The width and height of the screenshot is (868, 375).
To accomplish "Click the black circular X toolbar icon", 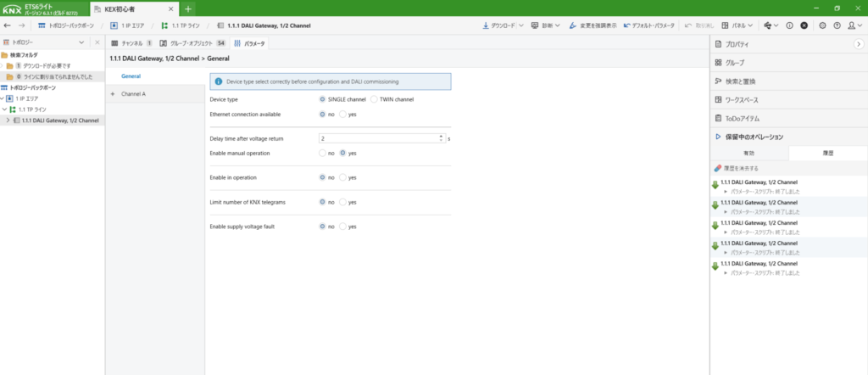I will tap(804, 25).
